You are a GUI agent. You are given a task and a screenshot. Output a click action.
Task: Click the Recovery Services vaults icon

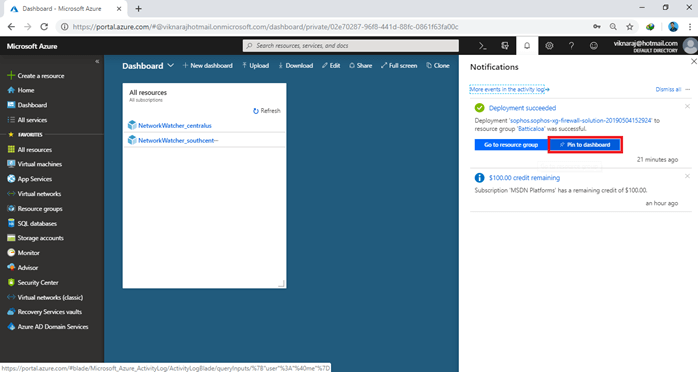pos(11,311)
